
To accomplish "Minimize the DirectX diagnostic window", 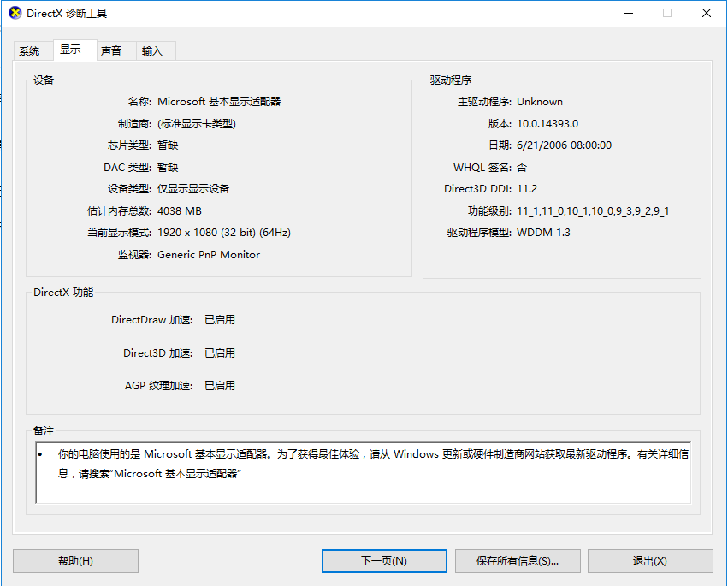I will (629, 13).
